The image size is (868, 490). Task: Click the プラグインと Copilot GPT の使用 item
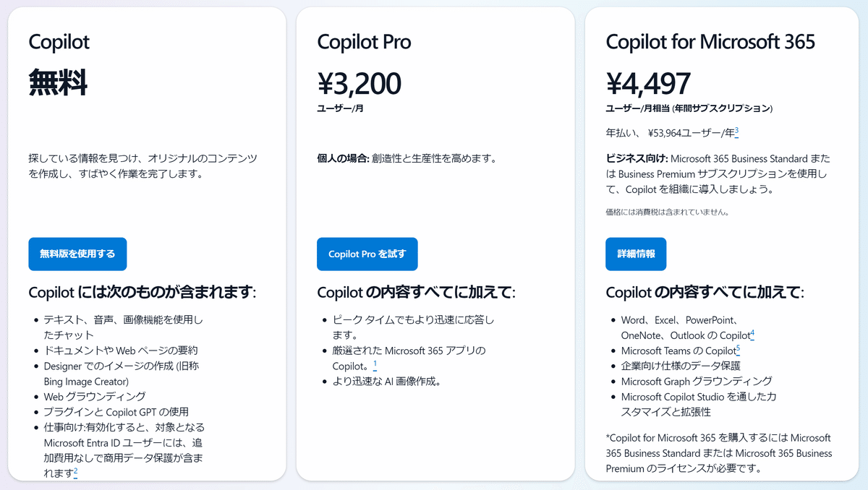[x=116, y=412]
